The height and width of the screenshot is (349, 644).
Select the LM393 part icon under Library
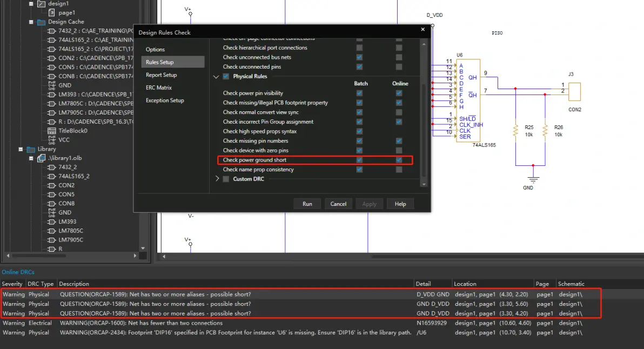point(52,222)
